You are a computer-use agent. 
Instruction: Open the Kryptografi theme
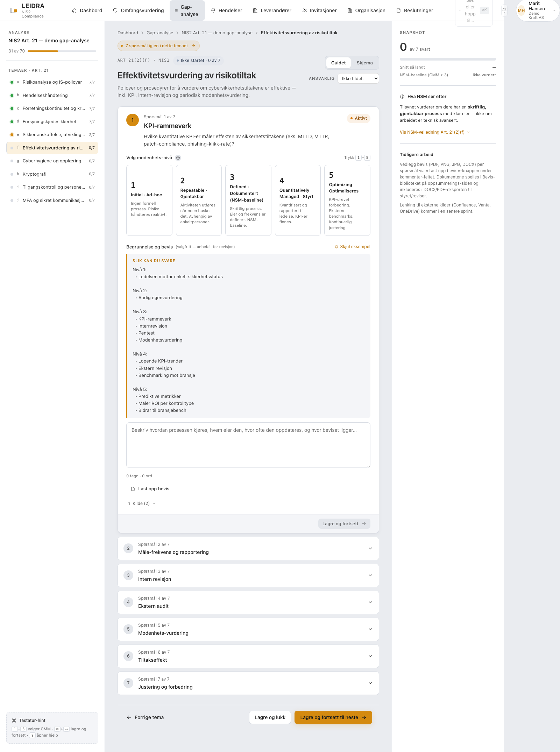[52, 174]
